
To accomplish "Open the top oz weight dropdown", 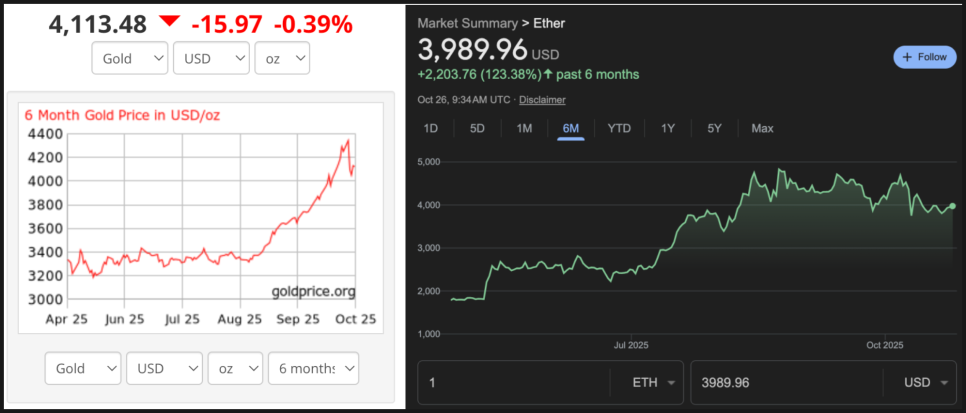I will (x=281, y=59).
